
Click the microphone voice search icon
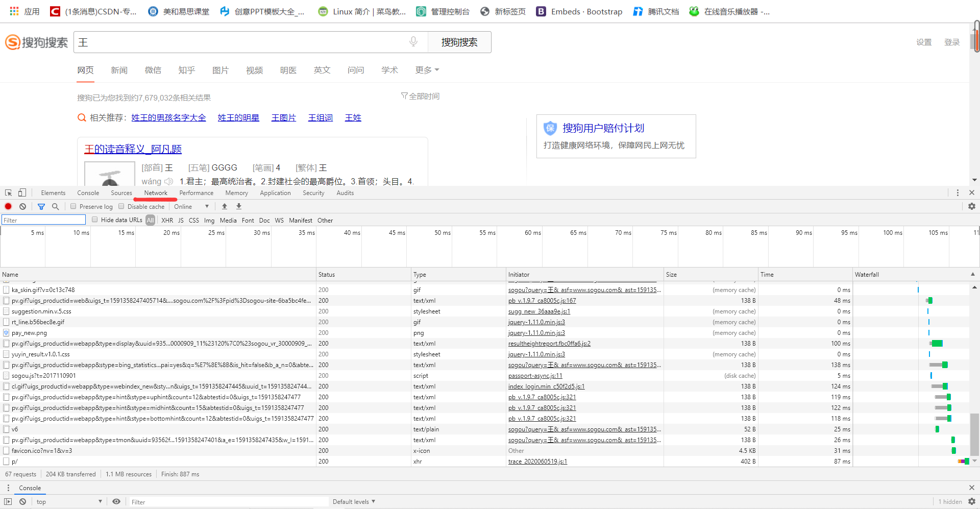pos(413,42)
